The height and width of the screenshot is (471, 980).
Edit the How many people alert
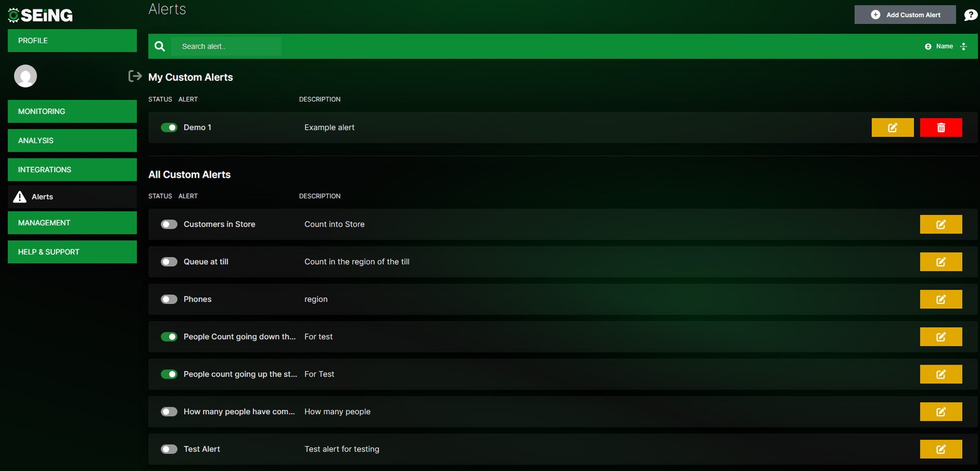pyautogui.click(x=941, y=412)
